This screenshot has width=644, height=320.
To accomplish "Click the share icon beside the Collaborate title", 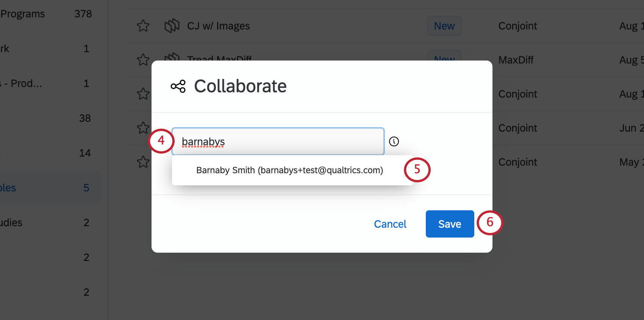I will [x=178, y=86].
